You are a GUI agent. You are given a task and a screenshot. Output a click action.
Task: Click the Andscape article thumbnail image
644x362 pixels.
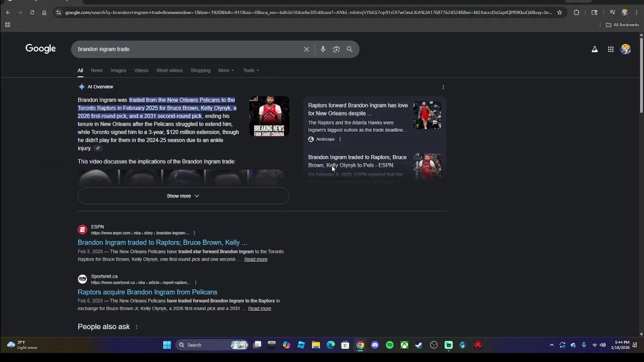(x=427, y=116)
